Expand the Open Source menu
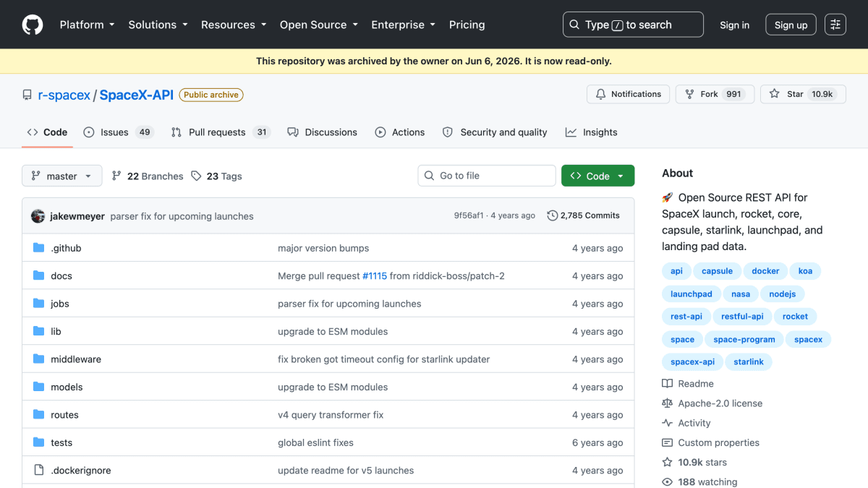 tap(319, 25)
